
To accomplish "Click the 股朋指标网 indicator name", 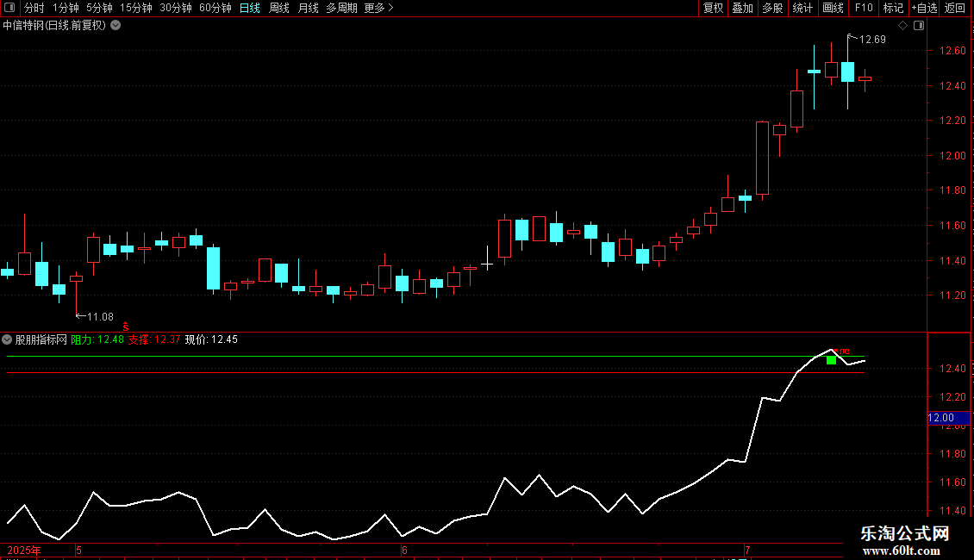I will point(41,339).
